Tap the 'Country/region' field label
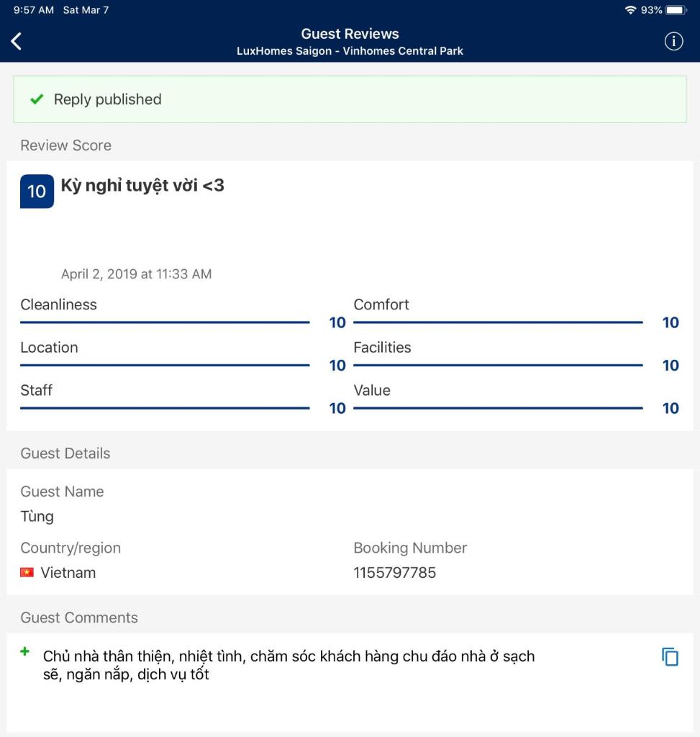This screenshot has width=700, height=737. coord(71,548)
